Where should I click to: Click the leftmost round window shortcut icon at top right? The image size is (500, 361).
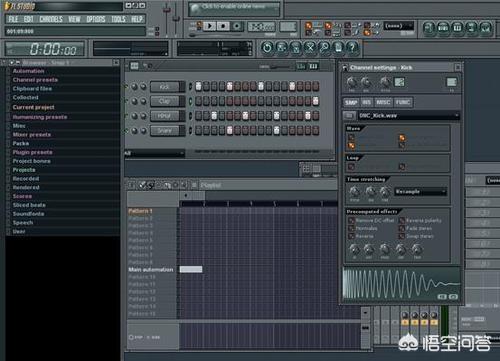tap(429, 28)
